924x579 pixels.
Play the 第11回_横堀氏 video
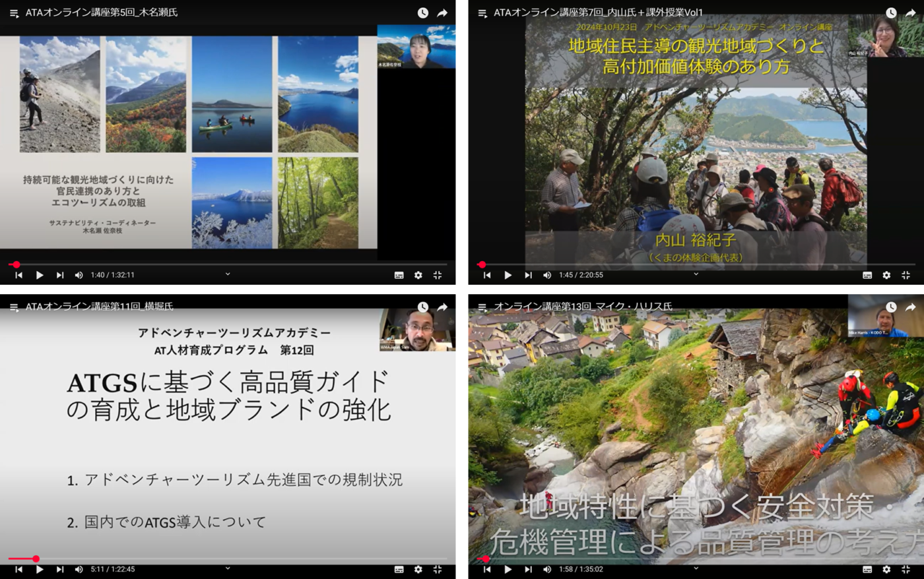pyautogui.click(x=40, y=569)
